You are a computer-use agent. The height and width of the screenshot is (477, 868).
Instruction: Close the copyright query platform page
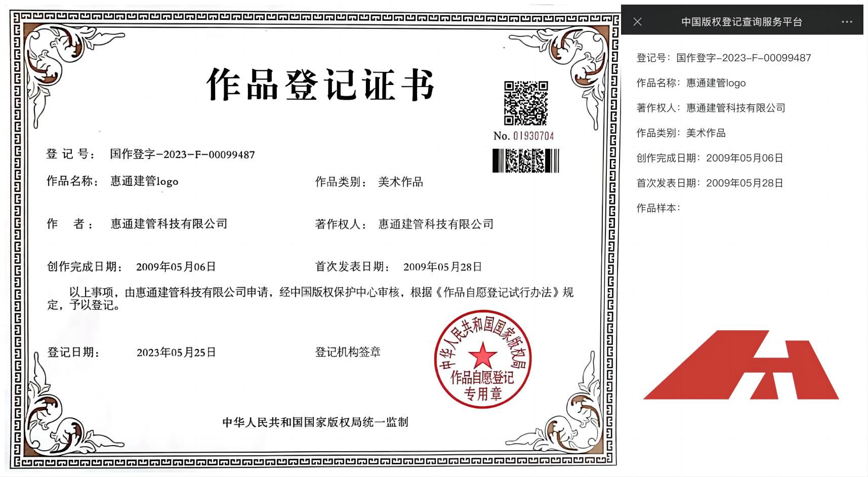point(638,22)
